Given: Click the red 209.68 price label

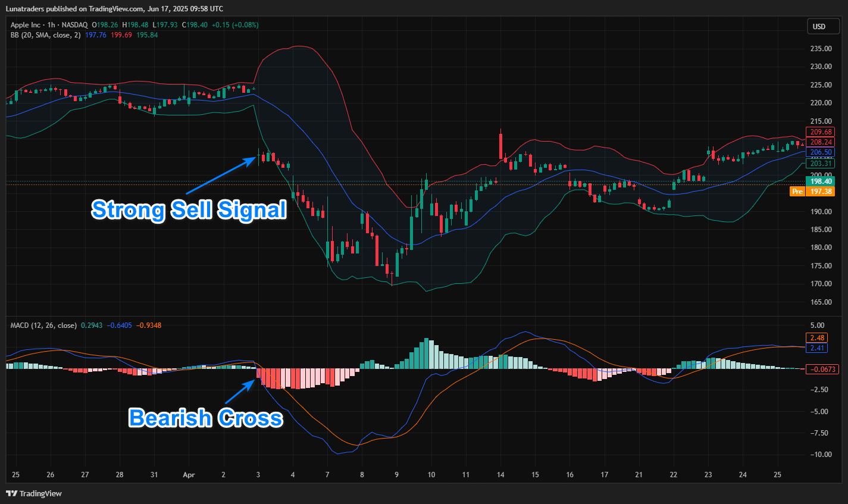Looking at the screenshot, I should [x=821, y=132].
